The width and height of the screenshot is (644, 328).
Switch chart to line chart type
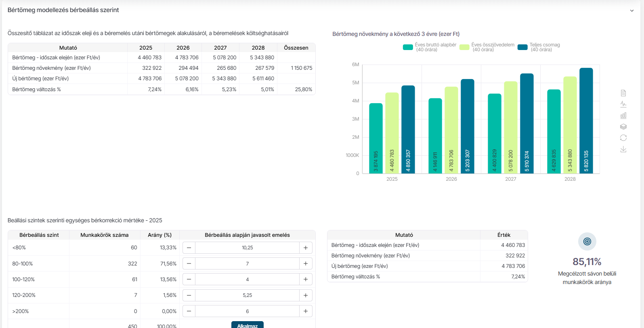pyautogui.click(x=623, y=104)
